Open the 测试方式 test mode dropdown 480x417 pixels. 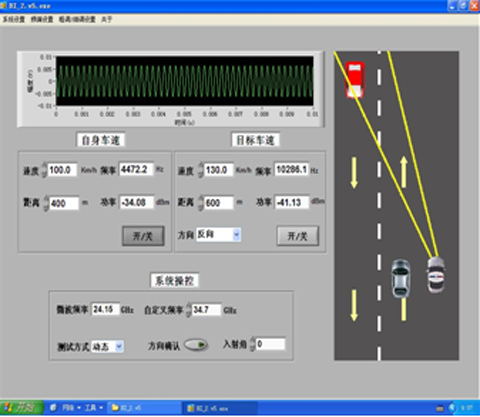(119, 347)
